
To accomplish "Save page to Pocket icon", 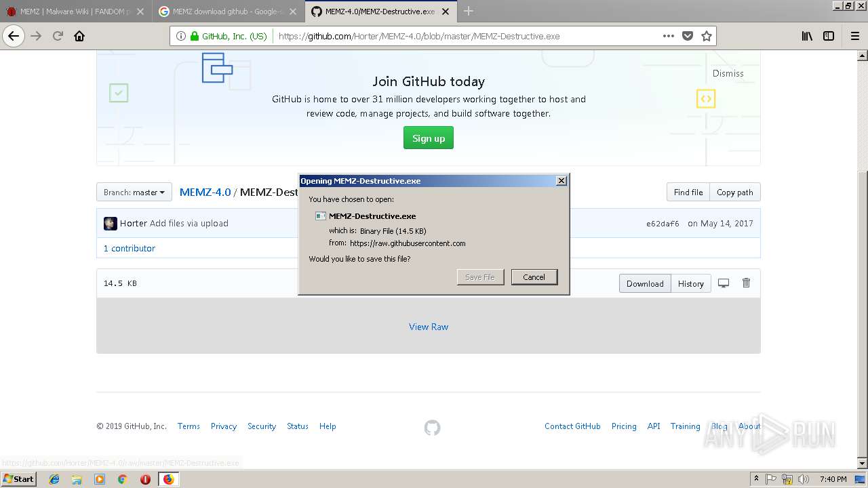I will point(688,36).
